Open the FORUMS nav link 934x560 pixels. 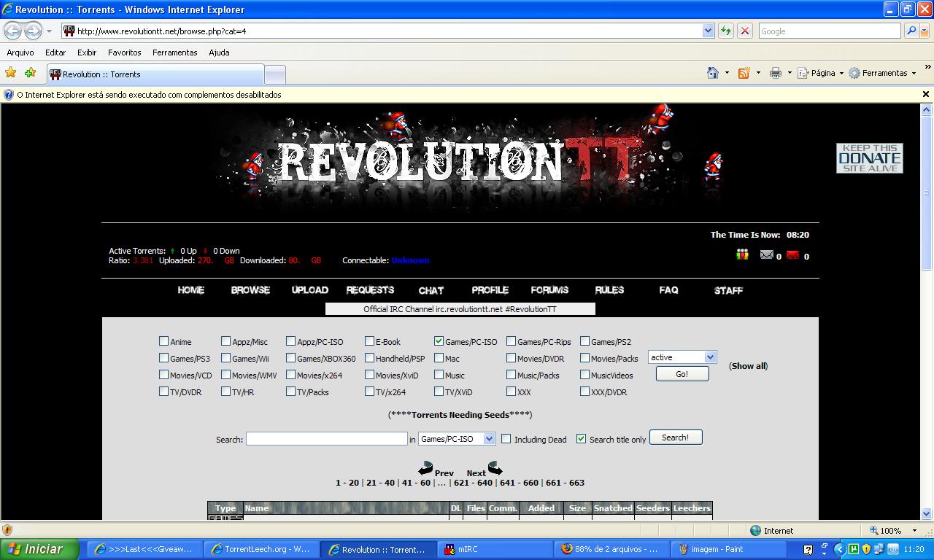549,290
